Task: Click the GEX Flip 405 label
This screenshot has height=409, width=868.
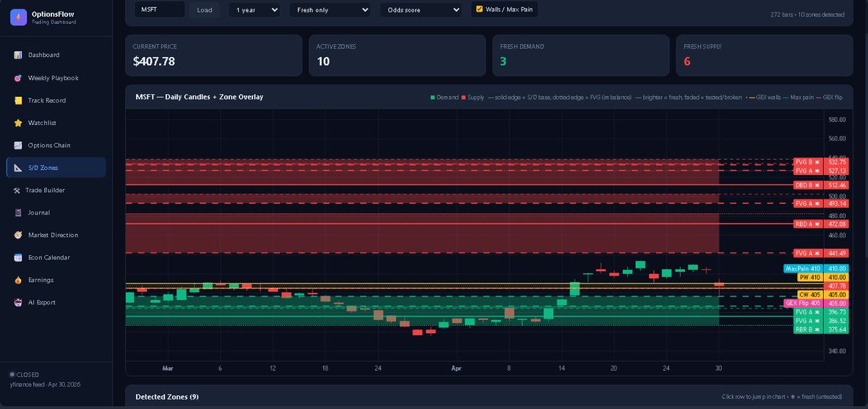Action: 804,303
